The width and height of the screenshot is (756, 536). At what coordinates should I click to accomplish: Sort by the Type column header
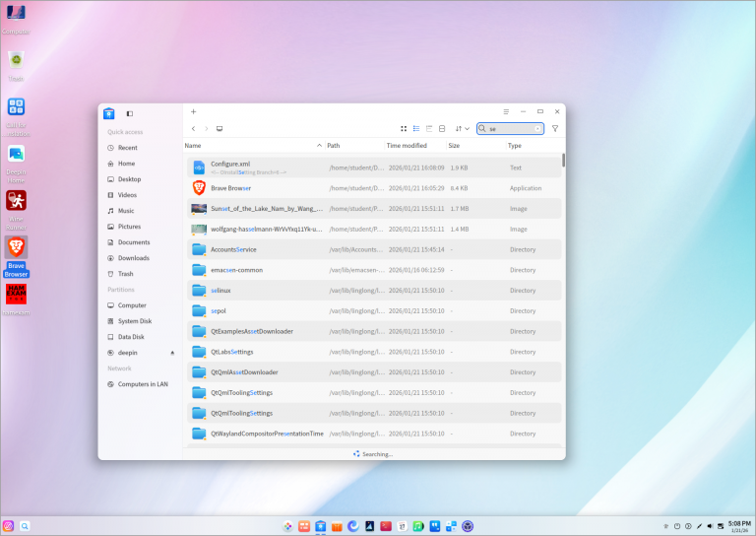(x=515, y=145)
